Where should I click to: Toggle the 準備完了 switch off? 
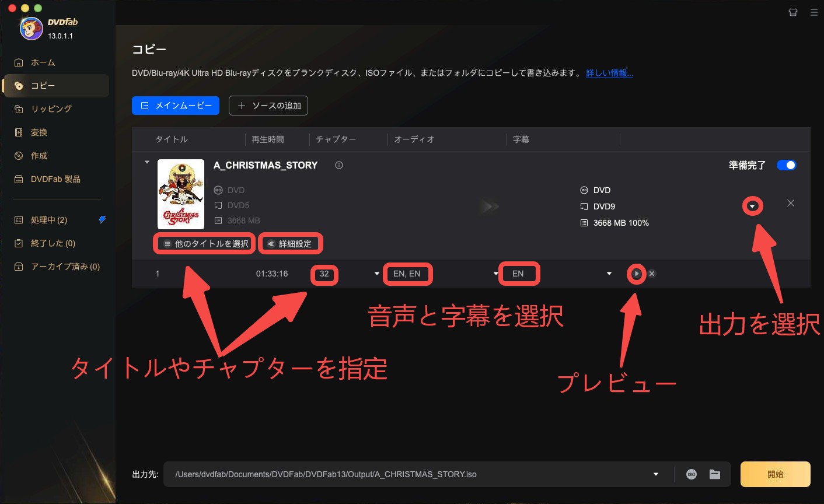point(786,165)
